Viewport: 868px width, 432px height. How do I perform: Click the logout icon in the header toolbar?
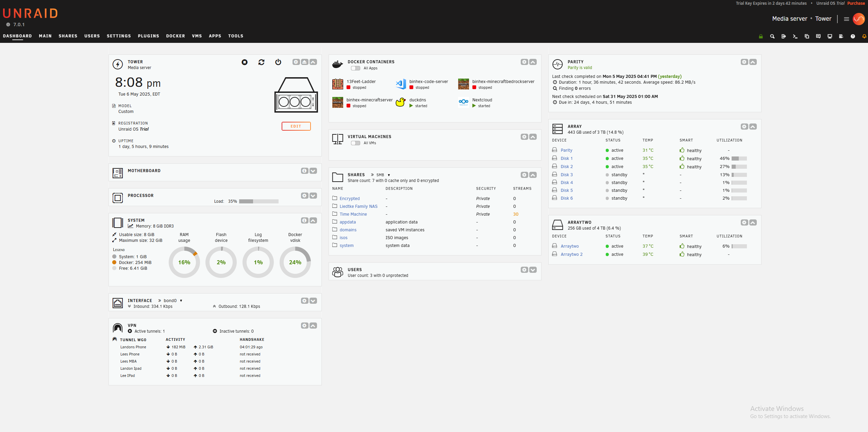click(784, 36)
